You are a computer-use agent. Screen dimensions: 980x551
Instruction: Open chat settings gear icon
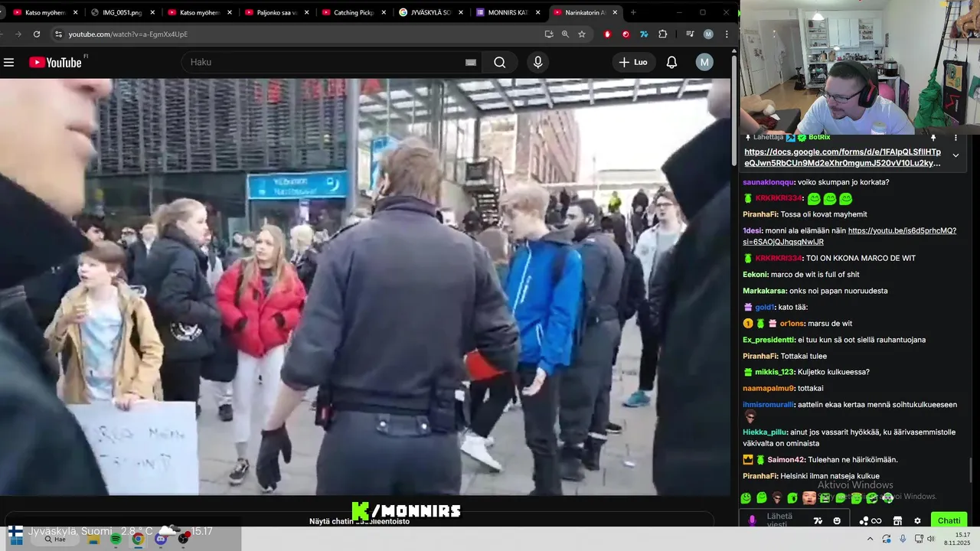tap(917, 521)
